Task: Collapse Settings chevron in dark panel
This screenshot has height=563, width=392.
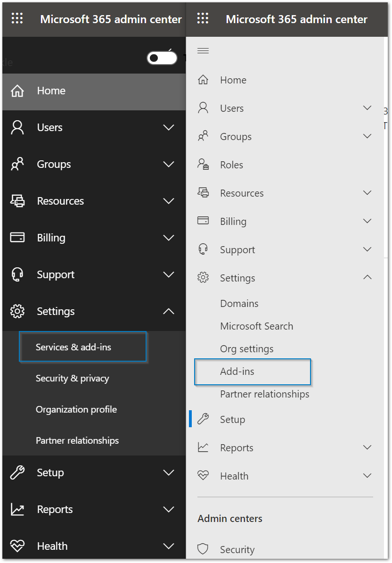Action: (169, 311)
